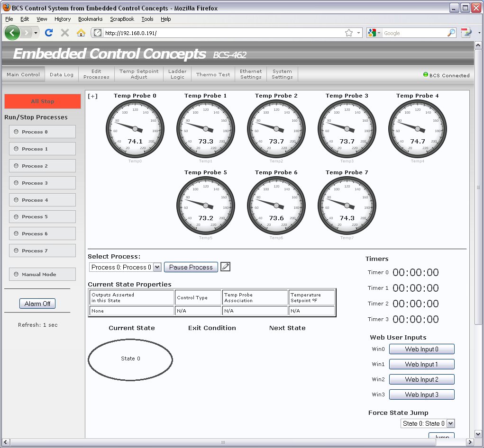The width and height of the screenshot is (484, 448).
Task: Open the Ethernet Settings tab
Action: coord(251,74)
